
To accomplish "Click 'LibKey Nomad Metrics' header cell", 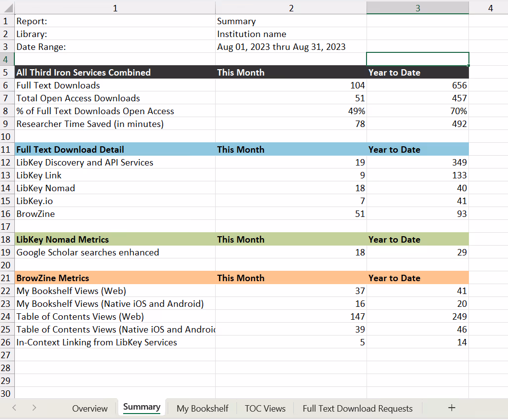I will [x=115, y=239].
